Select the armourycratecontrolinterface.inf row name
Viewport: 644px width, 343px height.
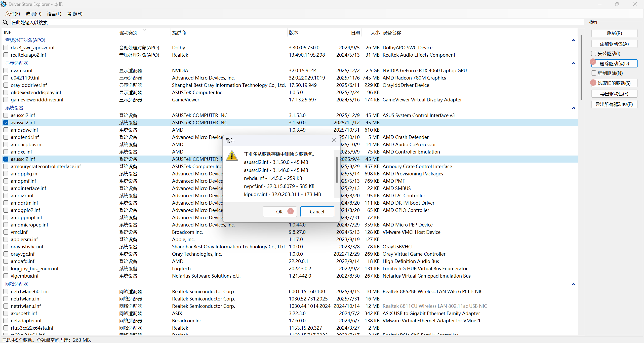pos(46,166)
